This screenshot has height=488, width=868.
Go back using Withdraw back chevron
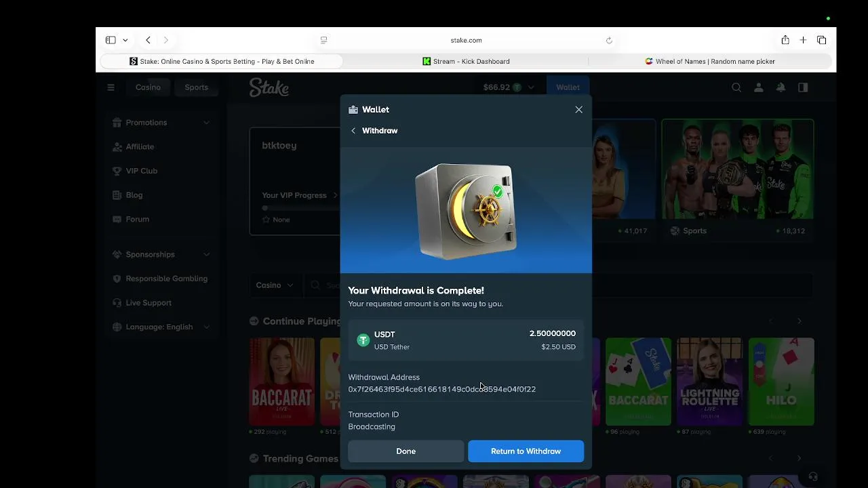coord(353,131)
